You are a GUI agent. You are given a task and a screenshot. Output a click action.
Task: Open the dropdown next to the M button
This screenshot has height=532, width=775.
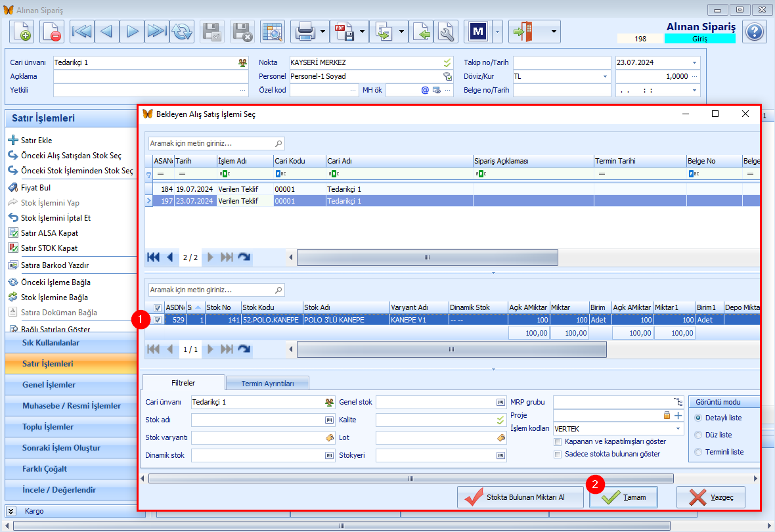tap(497, 32)
